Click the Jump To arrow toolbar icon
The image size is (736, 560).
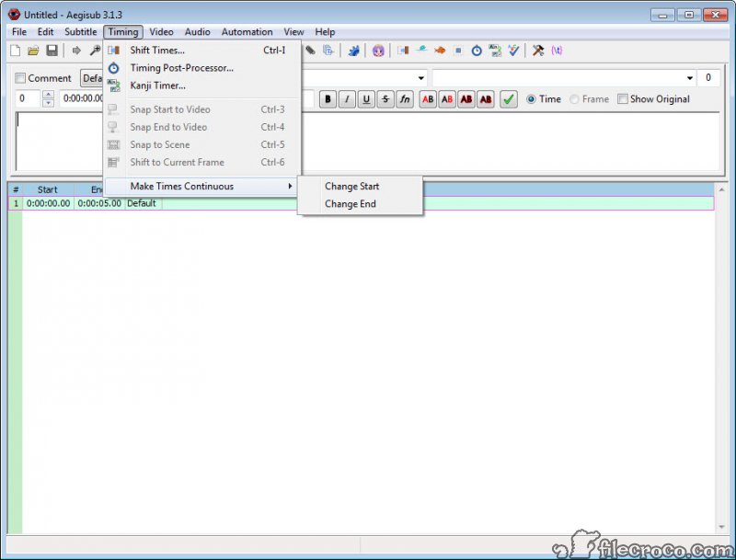(76, 51)
